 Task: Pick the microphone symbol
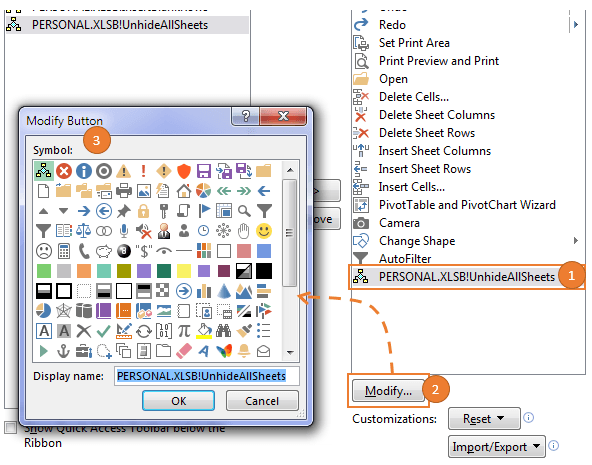click(124, 231)
